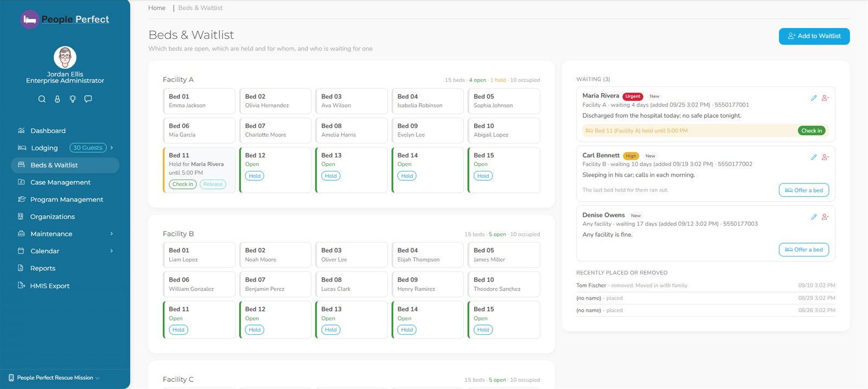
Task: Click the lightbulb tips icon in sidebar
Action: tap(73, 99)
